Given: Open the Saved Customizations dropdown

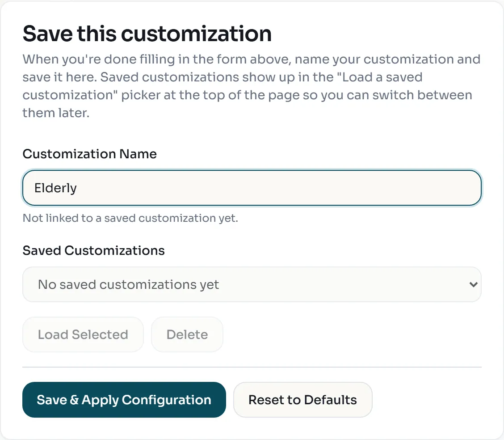Looking at the screenshot, I should (252, 284).
